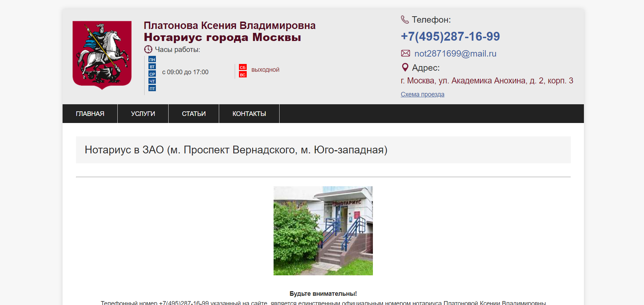
Task: Open the Схема проезда link
Action: (422, 94)
